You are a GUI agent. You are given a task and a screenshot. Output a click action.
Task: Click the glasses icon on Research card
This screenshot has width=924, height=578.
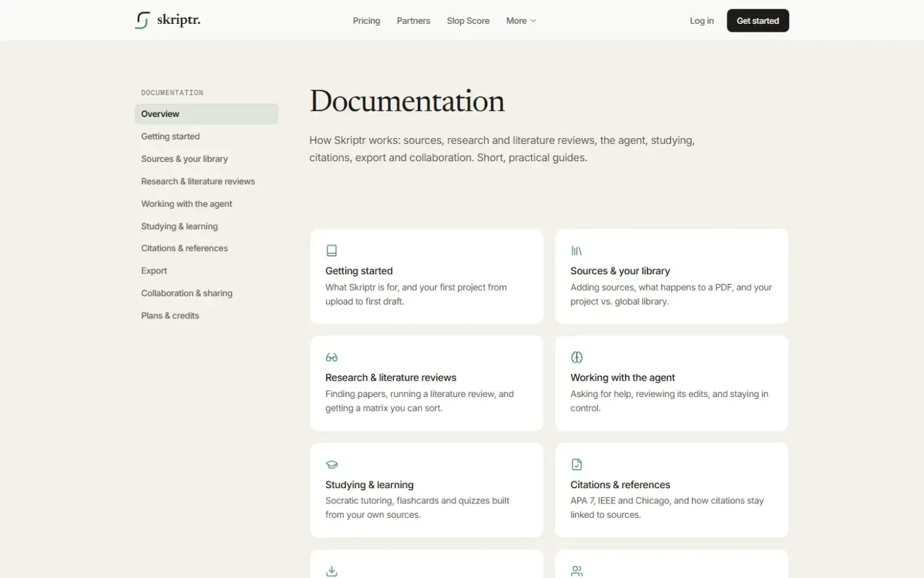click(x=331, y=357)
